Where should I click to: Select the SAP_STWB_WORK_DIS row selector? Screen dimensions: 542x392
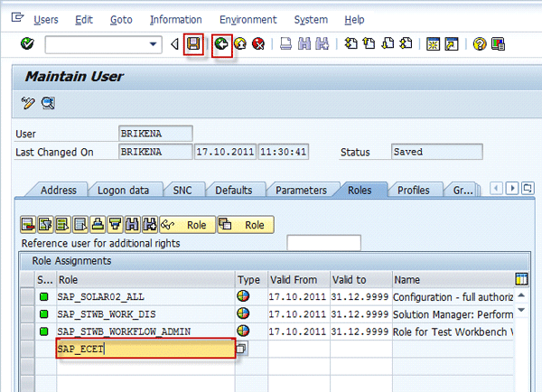pos(27,314)
